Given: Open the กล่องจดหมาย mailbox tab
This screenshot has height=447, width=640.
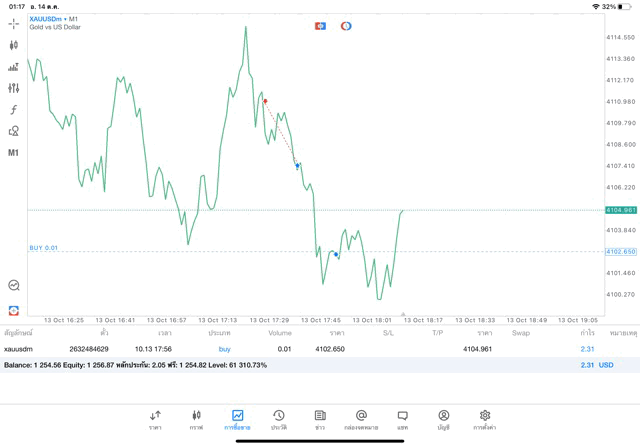Looking at the screenshot, I should point(361,420).
